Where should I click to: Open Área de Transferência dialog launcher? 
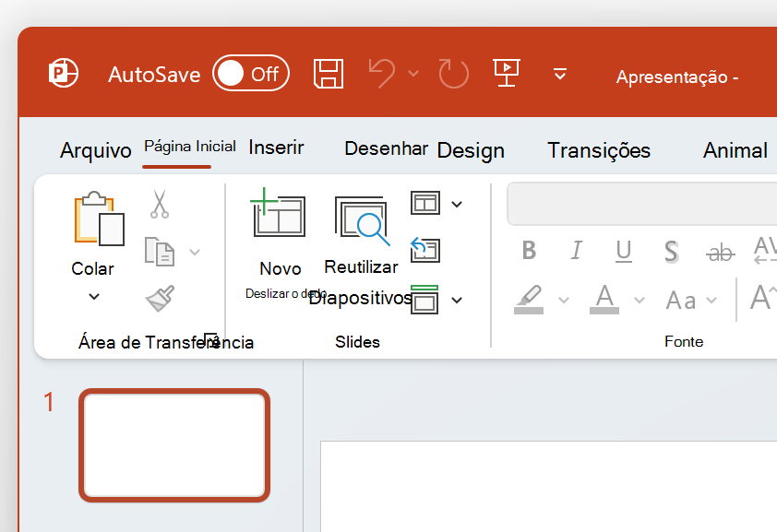(x=212, y=340)
